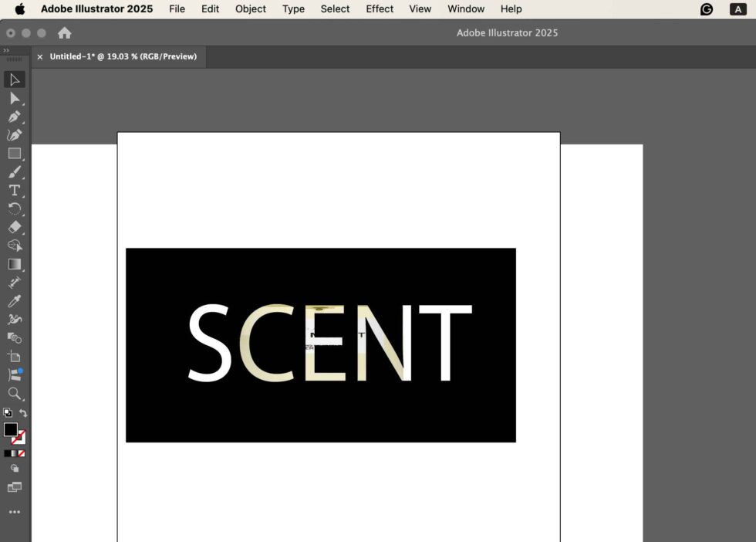The width and height of the screenshot is (756, 542).
Task: Open the Effect menu
Action: tap(379, 8)
